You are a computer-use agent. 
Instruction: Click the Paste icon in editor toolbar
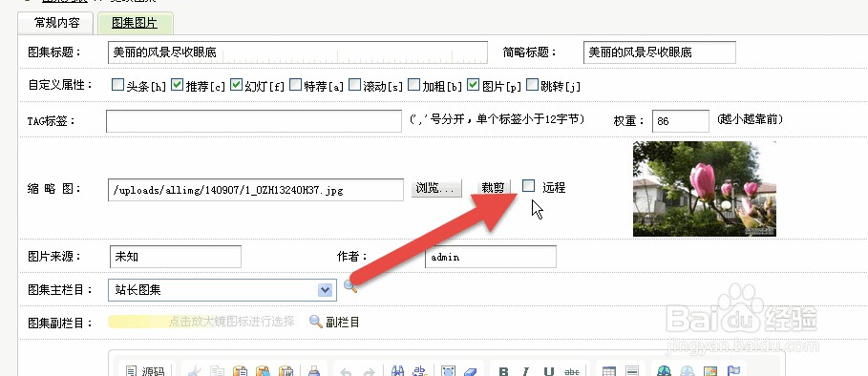coord(241,371)
